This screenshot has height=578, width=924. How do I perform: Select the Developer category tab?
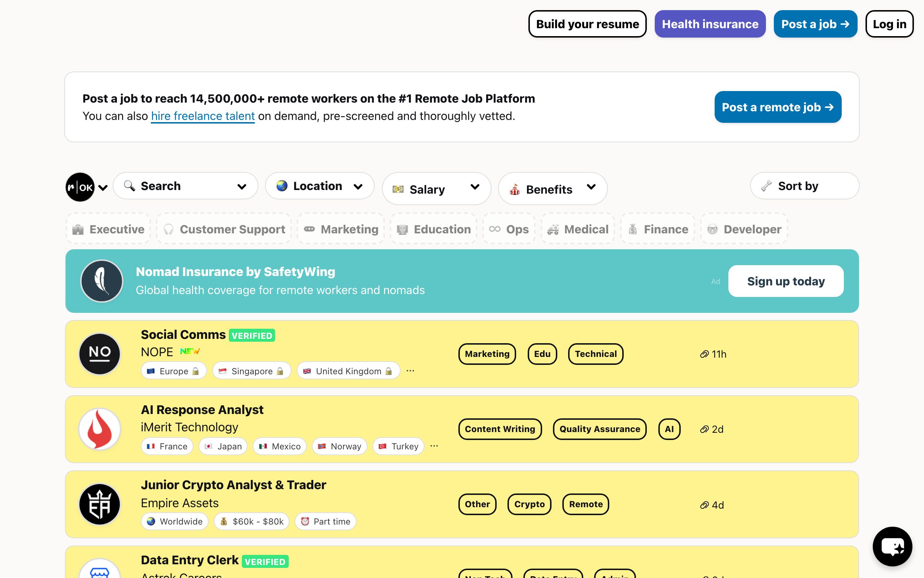(744, 229)
